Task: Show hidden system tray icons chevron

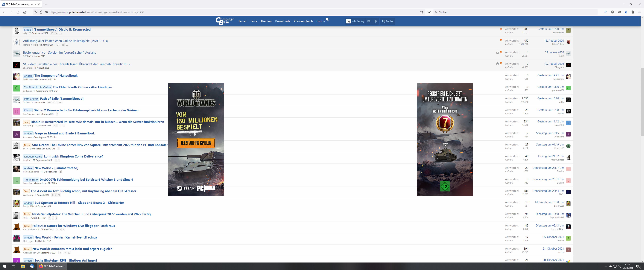Action: coord(606,266)
